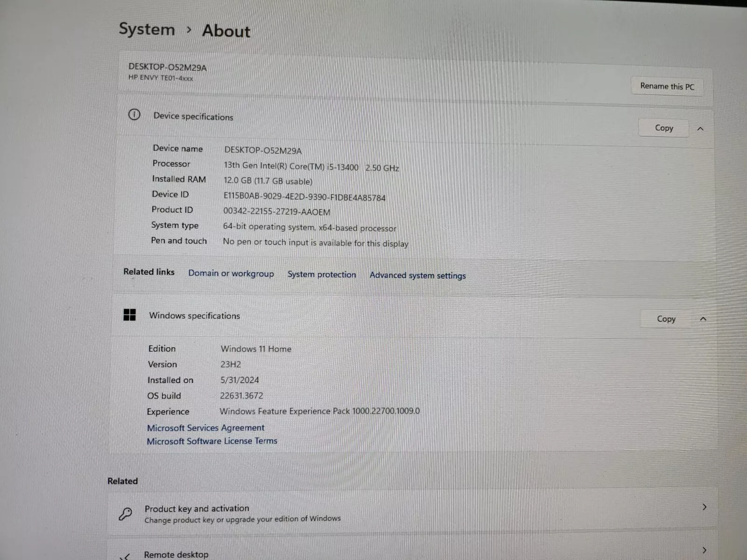Open Product key and activation chevron
Viewport: 747px width, 560px height.
click(x=704, y=507)
